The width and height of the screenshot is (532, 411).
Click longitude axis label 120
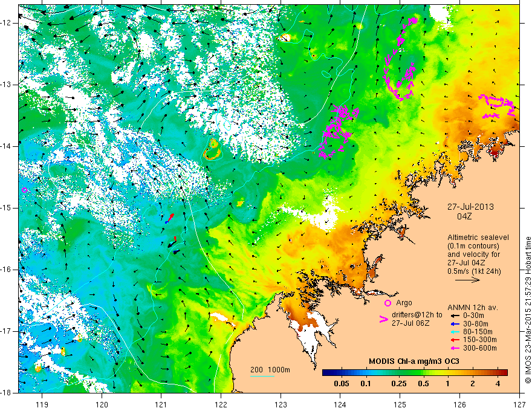coord(102,404)
